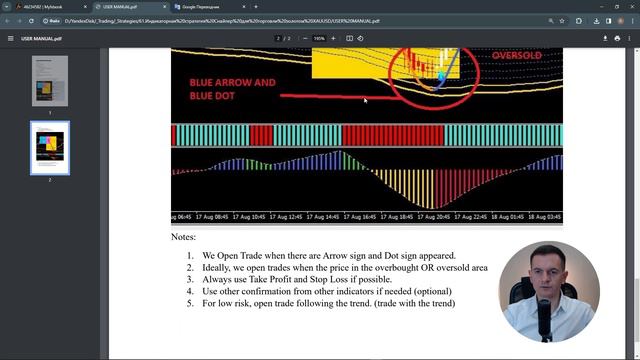Zoom in the PDF with plus button
Viewport: 640px width, 360px height.
333,38
